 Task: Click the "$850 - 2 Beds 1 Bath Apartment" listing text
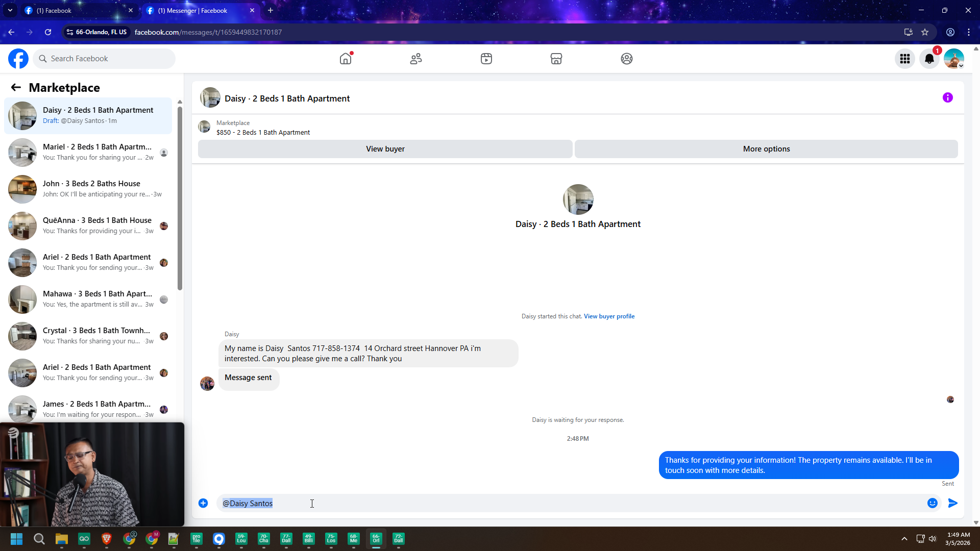tap(263, 133)
